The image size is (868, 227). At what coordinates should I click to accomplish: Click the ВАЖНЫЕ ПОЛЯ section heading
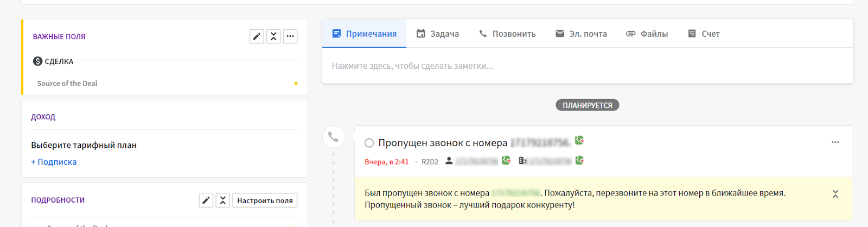point(59,36)
